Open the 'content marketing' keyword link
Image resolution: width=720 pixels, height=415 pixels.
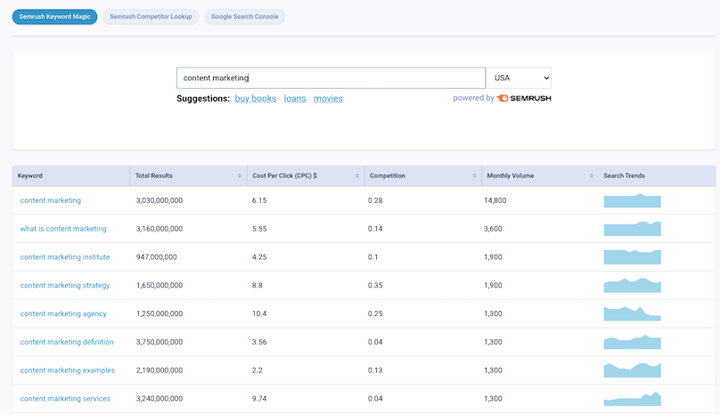pyautogui.click(x=51, y=200)
